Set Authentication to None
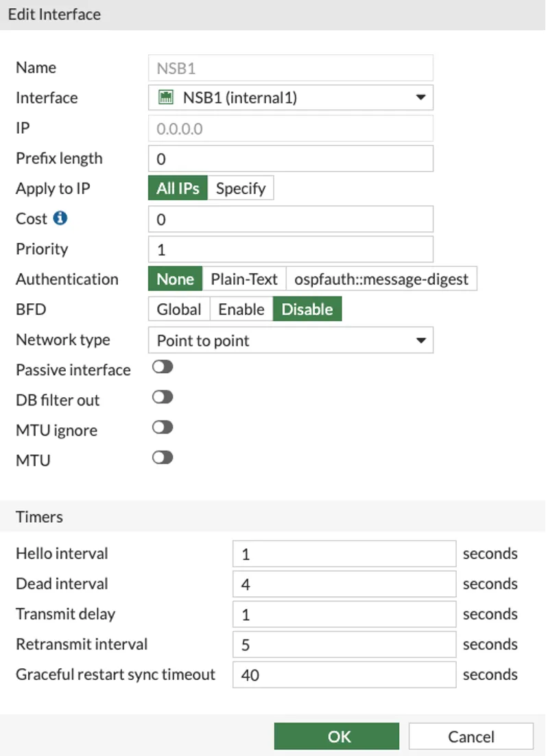 coord(176,279)
